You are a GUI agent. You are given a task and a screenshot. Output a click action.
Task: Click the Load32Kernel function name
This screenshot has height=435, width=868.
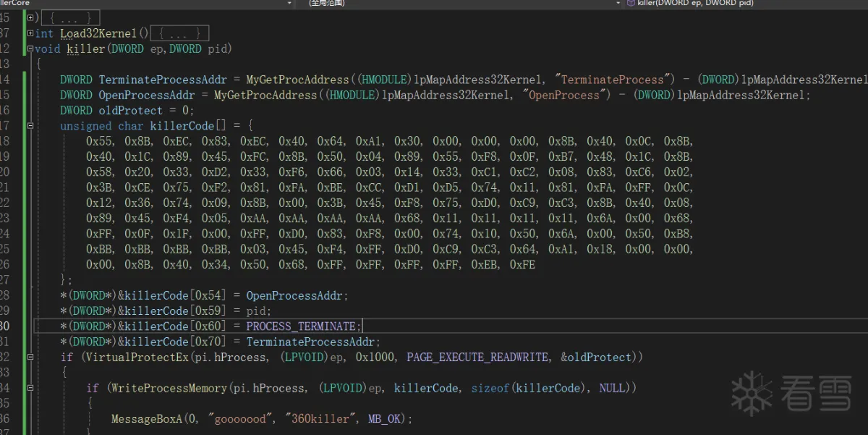pos(98,33)
